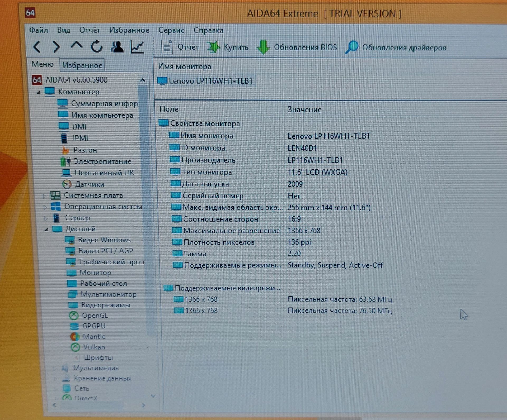507x420 pixels.
Task: Click the Отчёт report toolbar button
Action: [180, 47]
